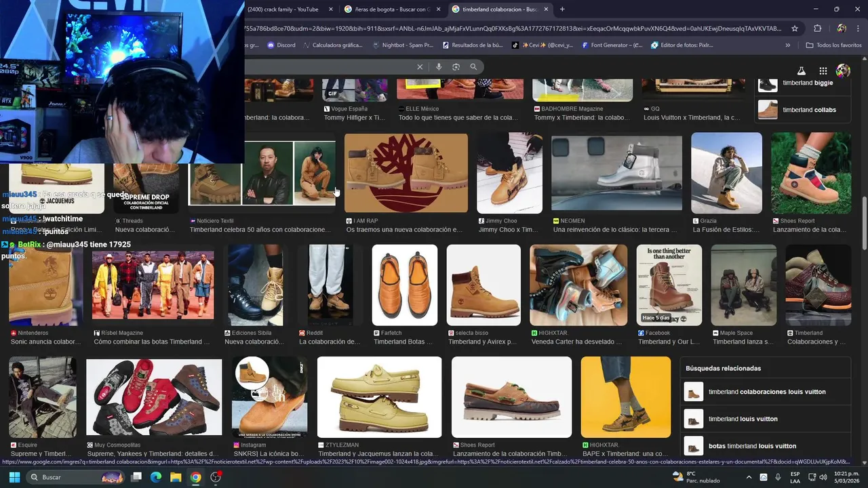Start a voice search with the microphone
Screen dimensions: 868x488
pos(439,66)
